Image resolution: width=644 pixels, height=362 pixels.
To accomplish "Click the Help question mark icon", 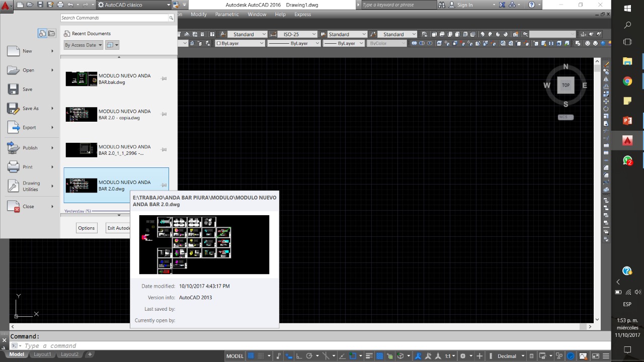I will (x=532, y=5).
